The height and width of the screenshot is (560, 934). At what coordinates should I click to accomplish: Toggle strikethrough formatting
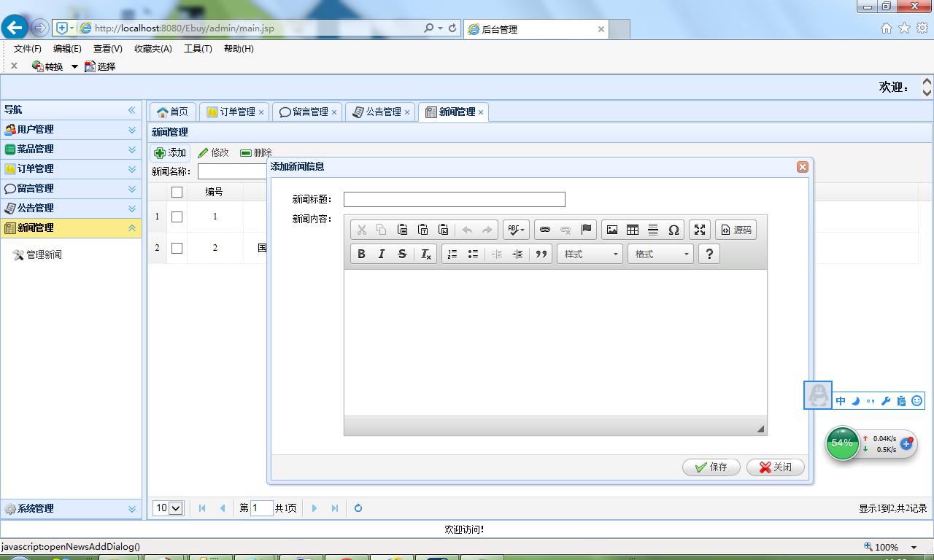pyautogui.click(x=402, y=254)
